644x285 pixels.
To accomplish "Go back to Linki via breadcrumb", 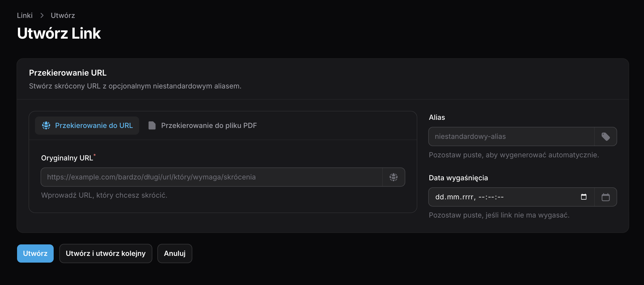I will (25, 15).
